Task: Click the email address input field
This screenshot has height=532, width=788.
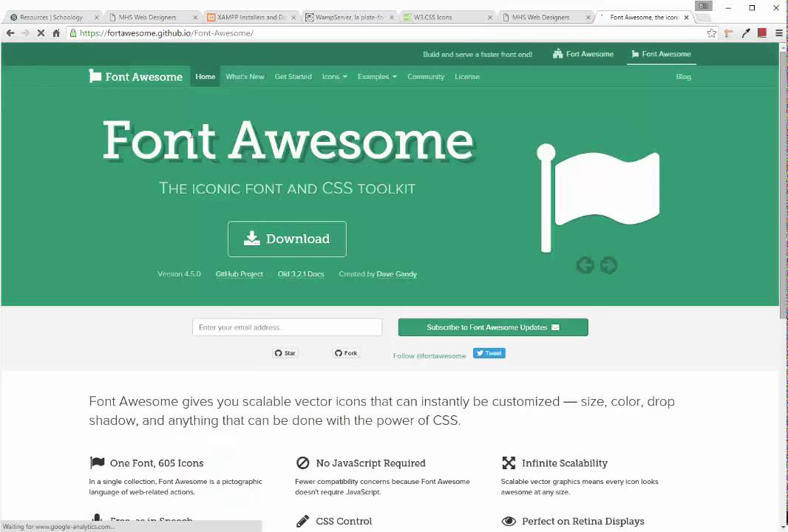Action: pos(287,327)
